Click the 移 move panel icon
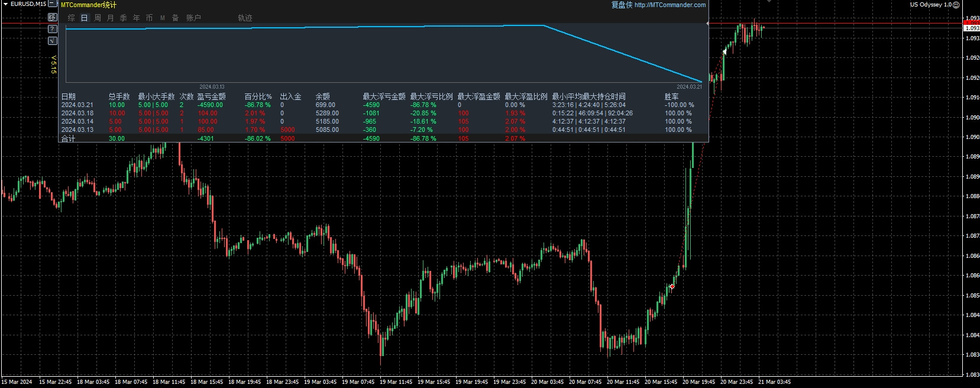This screenshot has height=388, width=980. click(x=52, y=17)
